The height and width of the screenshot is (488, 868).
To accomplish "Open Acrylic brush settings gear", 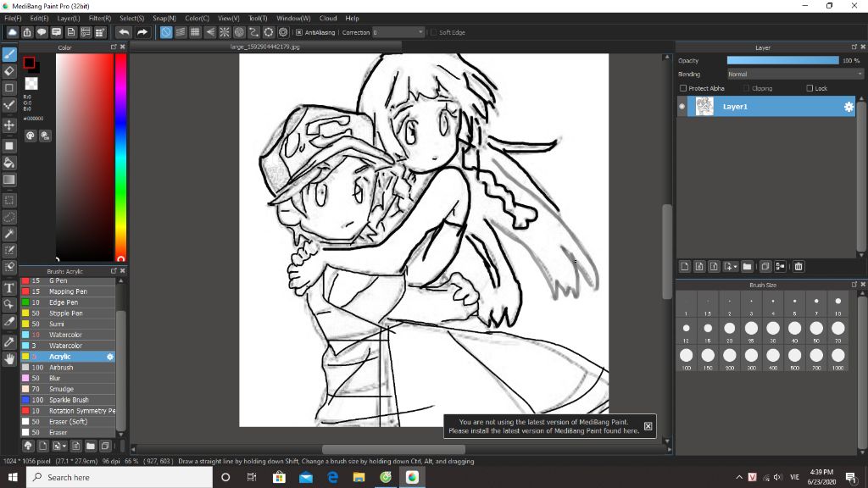I will point(109,357).
